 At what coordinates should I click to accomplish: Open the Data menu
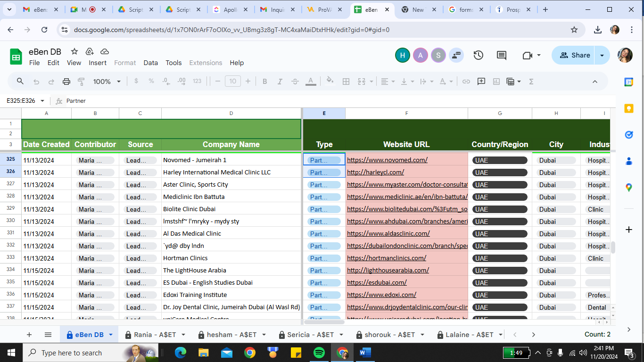(151, 63)
